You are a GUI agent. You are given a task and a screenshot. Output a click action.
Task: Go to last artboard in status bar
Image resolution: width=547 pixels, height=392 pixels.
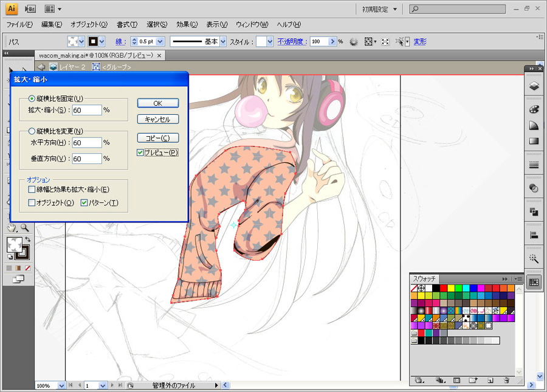(120, 385)
